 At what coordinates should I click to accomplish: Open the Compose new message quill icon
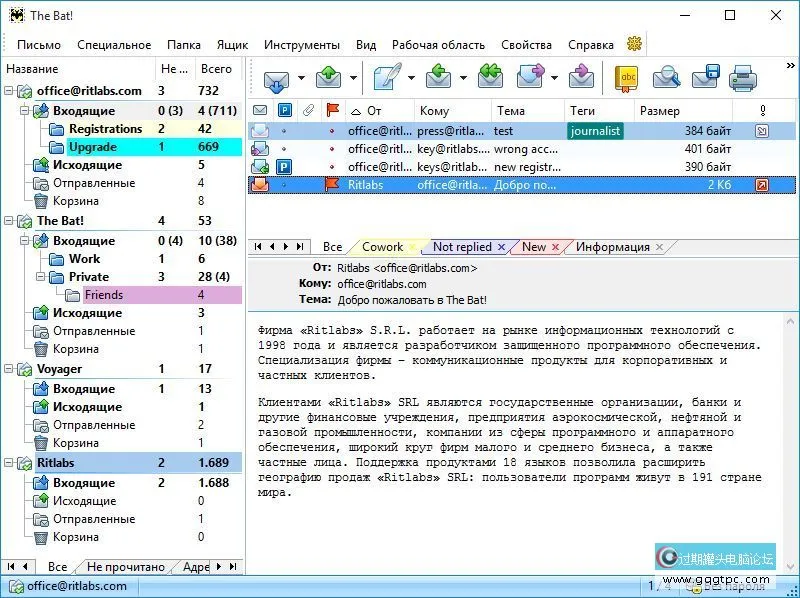tap(385, 77)
